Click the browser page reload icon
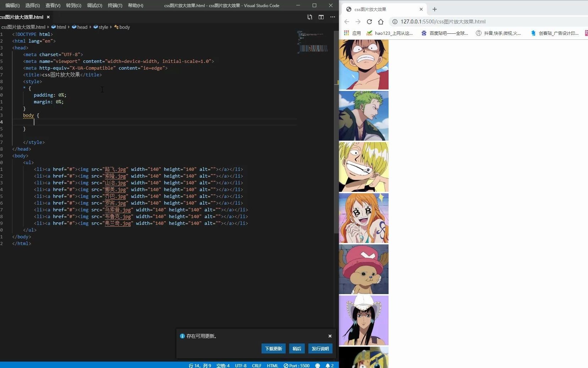Viewport: 588px width, 368px height. pyautogui.click(x=370, y=22)
